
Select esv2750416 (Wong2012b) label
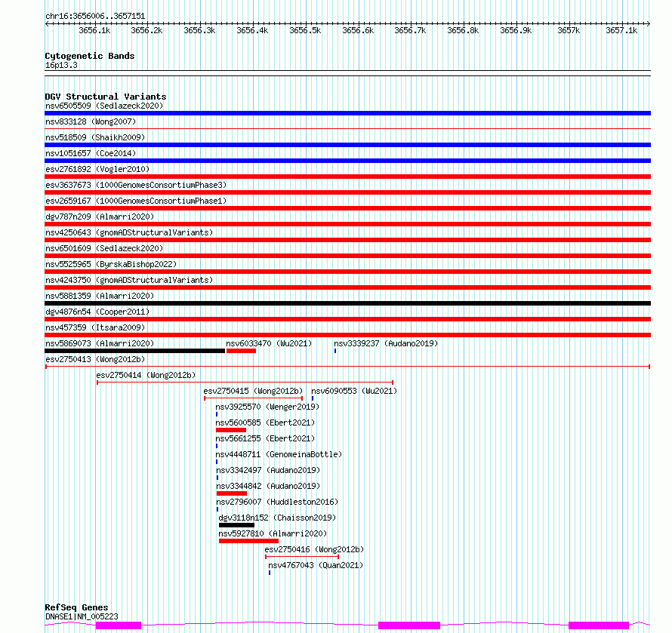pos(314,549)
